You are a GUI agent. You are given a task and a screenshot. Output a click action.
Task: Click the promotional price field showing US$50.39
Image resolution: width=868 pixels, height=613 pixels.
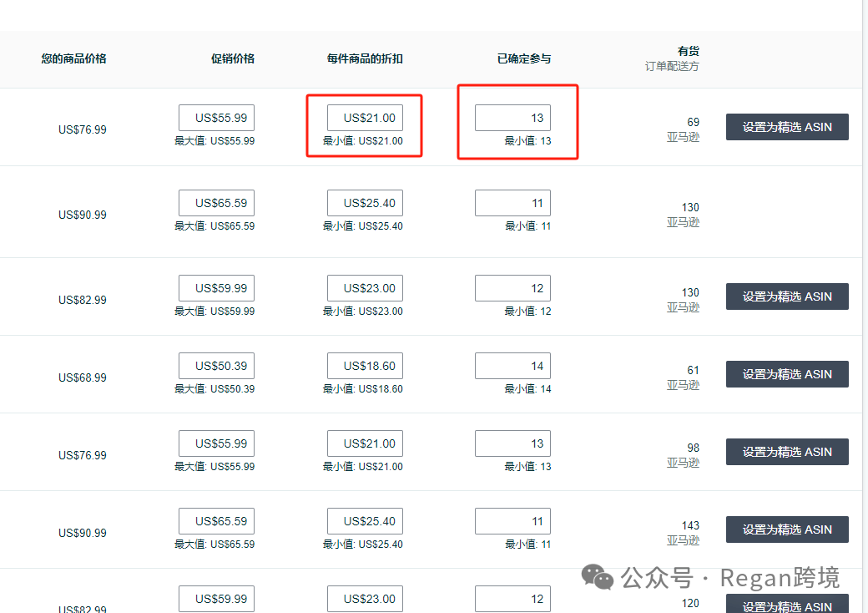click(x=216, y=365)
